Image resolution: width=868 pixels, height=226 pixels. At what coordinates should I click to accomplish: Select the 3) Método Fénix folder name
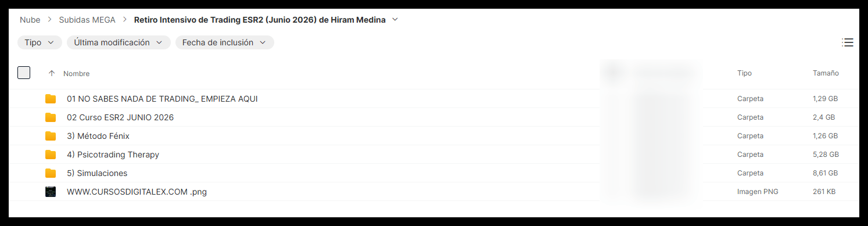click(98, 136)
